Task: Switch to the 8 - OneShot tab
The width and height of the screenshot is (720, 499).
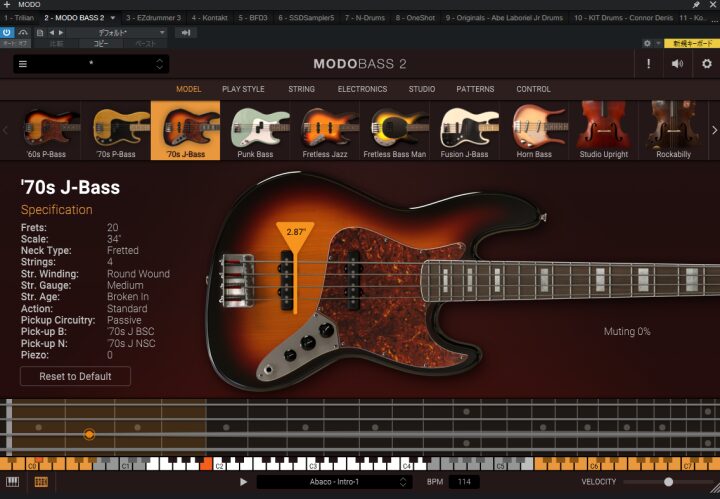Action: click(x=415, y=18)
